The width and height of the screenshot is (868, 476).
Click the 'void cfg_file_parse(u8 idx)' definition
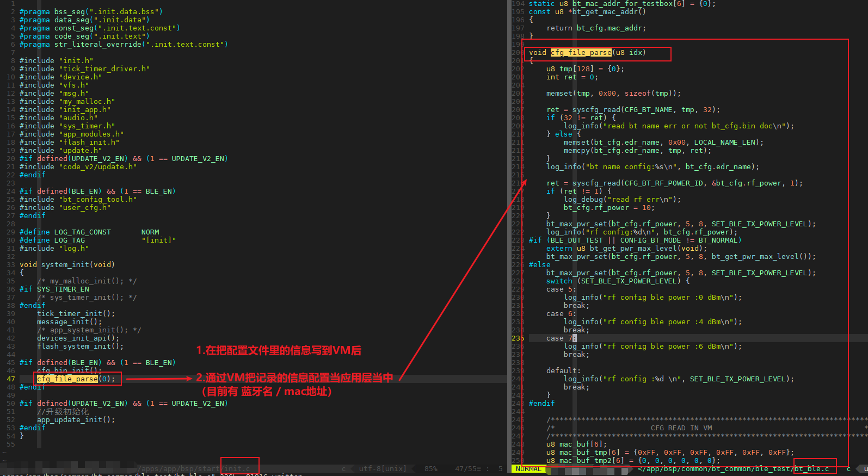pos(587,52)
